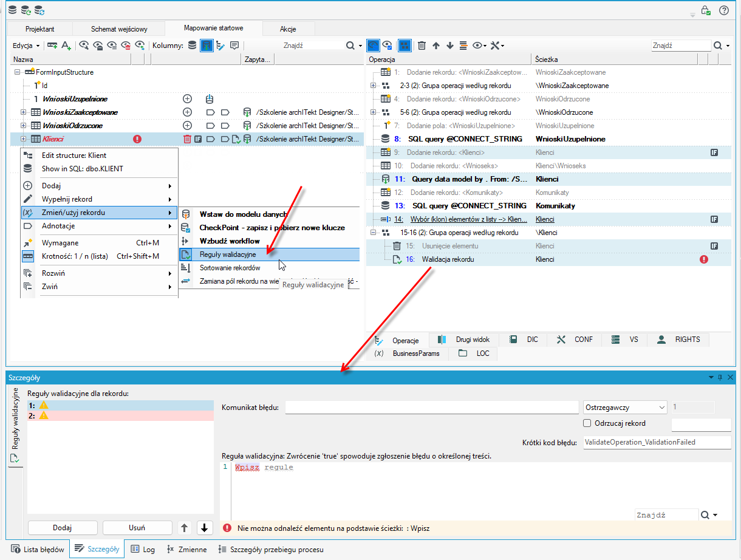Toggle the first blue button in operations toolbar
This screenshot has width=741, height=560.
pos(373,46)
